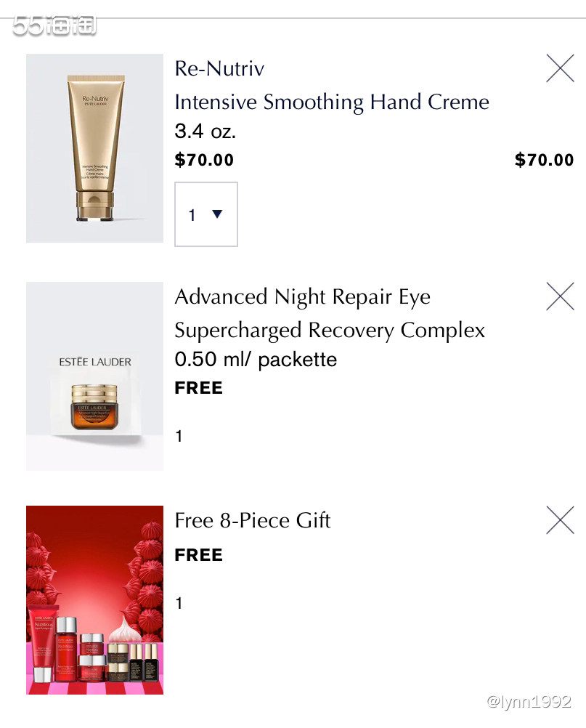Screen dimensions: 586x728
Task: Click FREE label under eye complex sample
Action: tap(198, 388)
